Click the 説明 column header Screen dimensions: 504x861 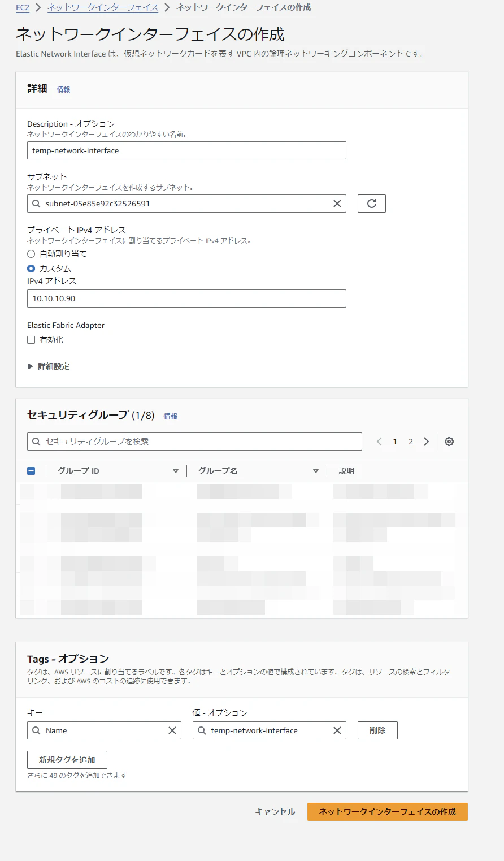[346, 471]
